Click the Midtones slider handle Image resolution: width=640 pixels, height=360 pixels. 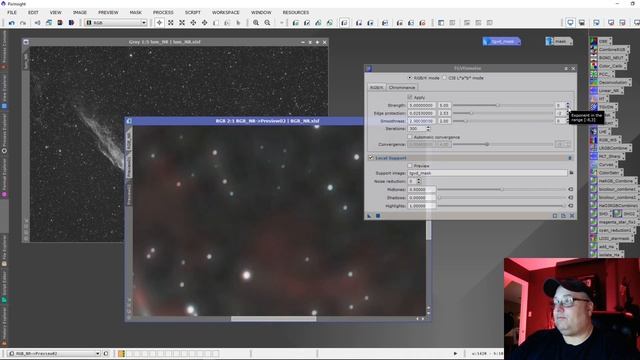click(502, 189)
